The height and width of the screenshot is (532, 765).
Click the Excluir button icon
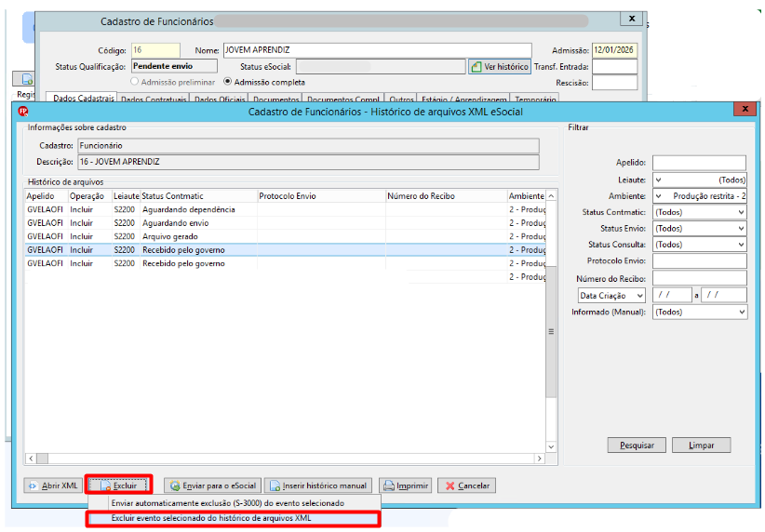(x=105, y=485)
